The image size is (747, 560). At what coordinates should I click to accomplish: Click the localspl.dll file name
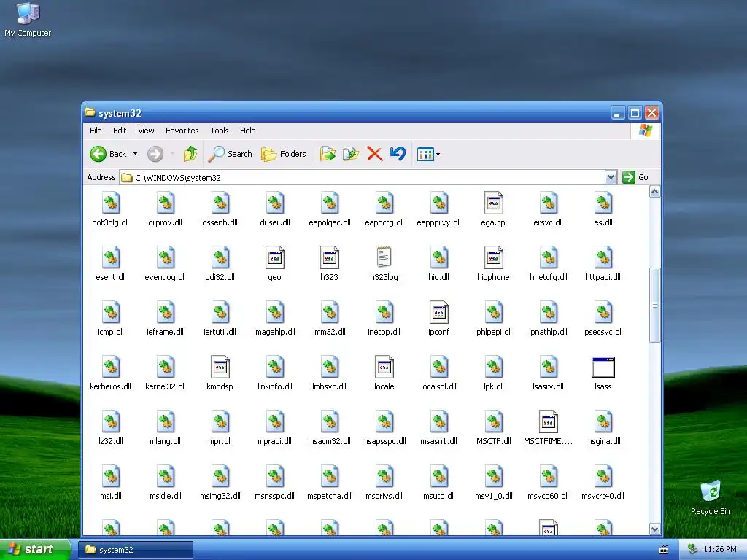[438, 386]
